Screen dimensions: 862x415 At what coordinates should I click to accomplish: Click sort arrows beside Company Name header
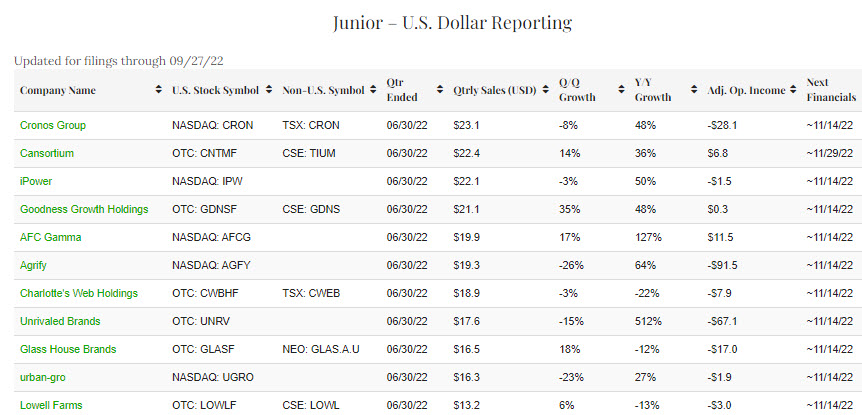click(159, 90)
